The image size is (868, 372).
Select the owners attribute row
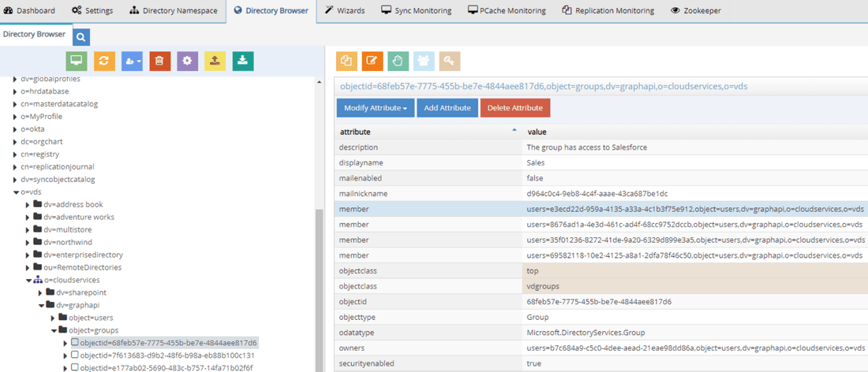point(602,348)
